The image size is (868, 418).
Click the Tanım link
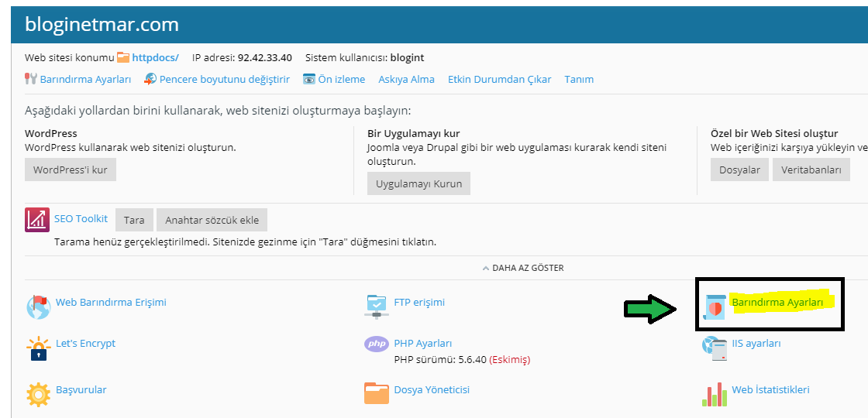click(x=579, y=79)
